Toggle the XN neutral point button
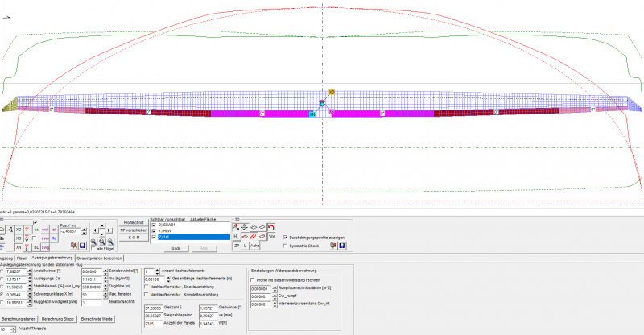644x335 pixels. coord(19,247)
